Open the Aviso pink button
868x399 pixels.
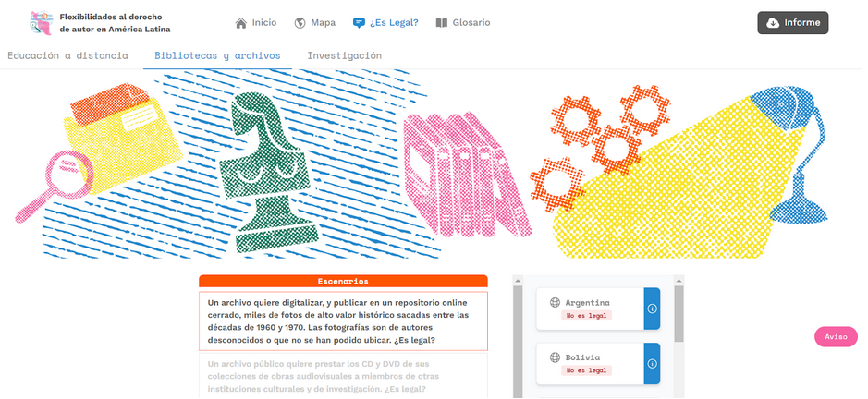tap(836, 336)
